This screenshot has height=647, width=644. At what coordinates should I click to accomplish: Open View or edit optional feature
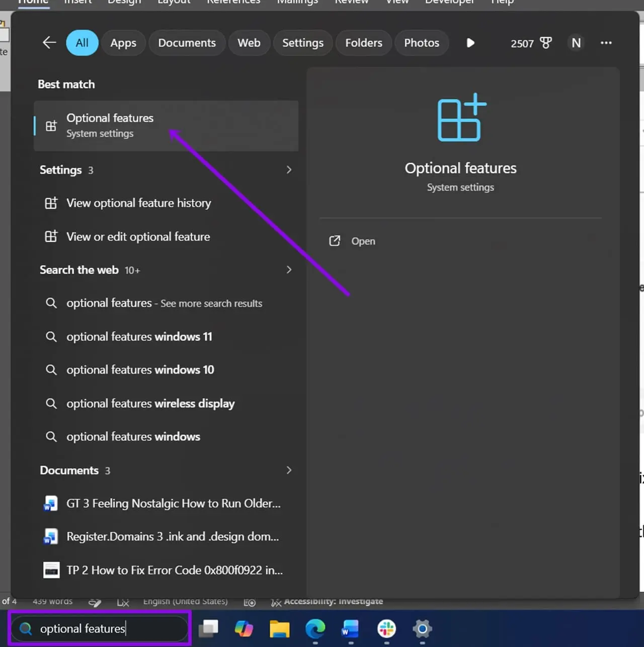pos(166,236)
